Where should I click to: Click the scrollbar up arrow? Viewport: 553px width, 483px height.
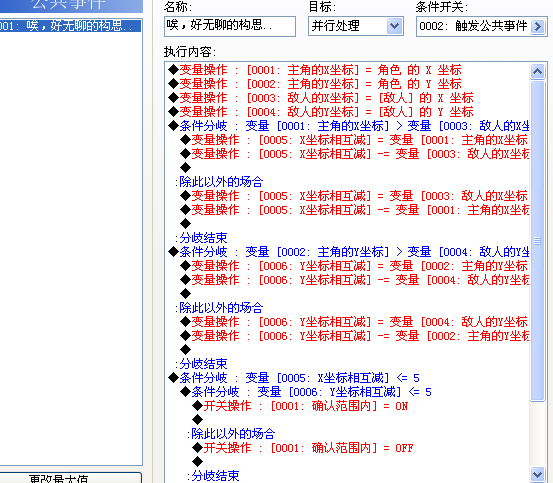pyautogui.click(x=537, y=72)
